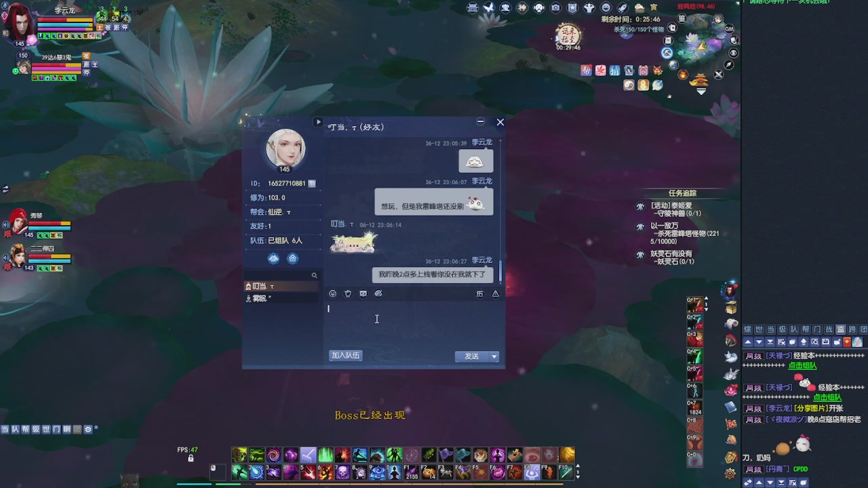
Task: Click the GM button beside the minimap
Action: click(x=729, y=28)
